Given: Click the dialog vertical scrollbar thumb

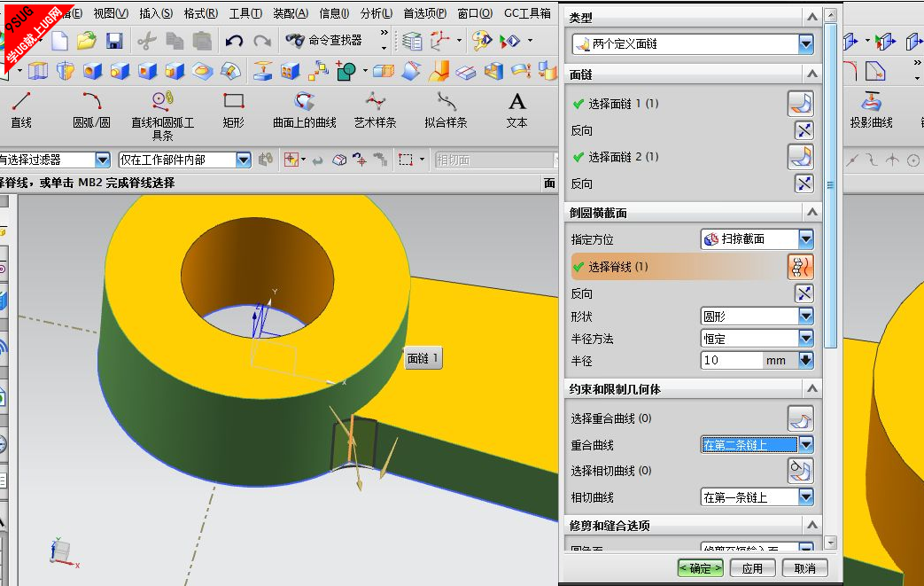Looking at the screenshot, I should click(830, 185).
